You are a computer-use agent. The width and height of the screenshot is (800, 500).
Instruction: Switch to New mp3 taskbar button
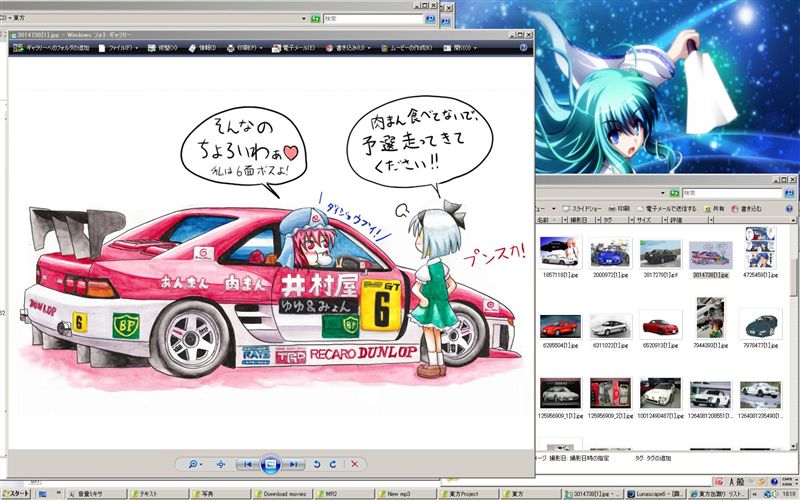coord(406,494)
